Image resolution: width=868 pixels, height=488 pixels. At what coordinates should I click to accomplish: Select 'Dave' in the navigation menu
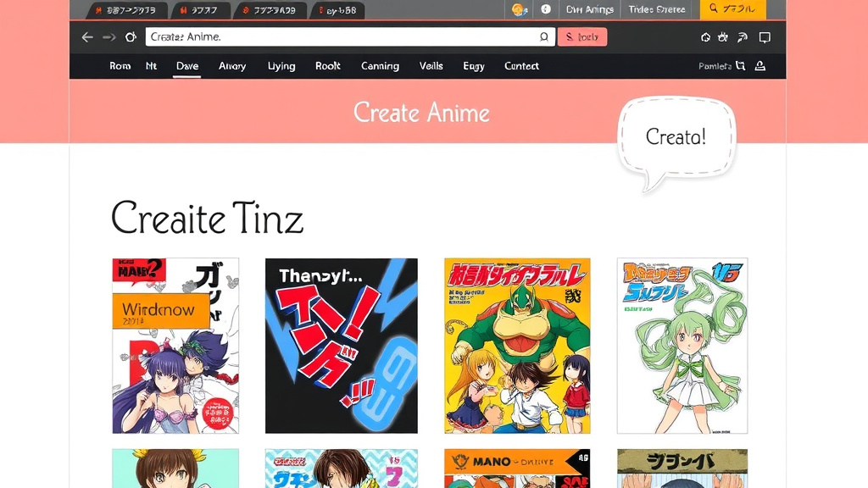187,66
